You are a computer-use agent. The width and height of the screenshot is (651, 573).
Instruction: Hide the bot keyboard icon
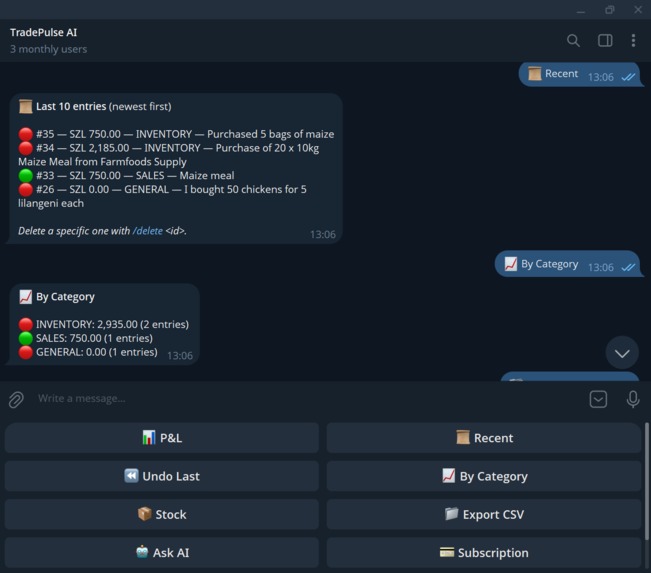[x=598, y=399]
